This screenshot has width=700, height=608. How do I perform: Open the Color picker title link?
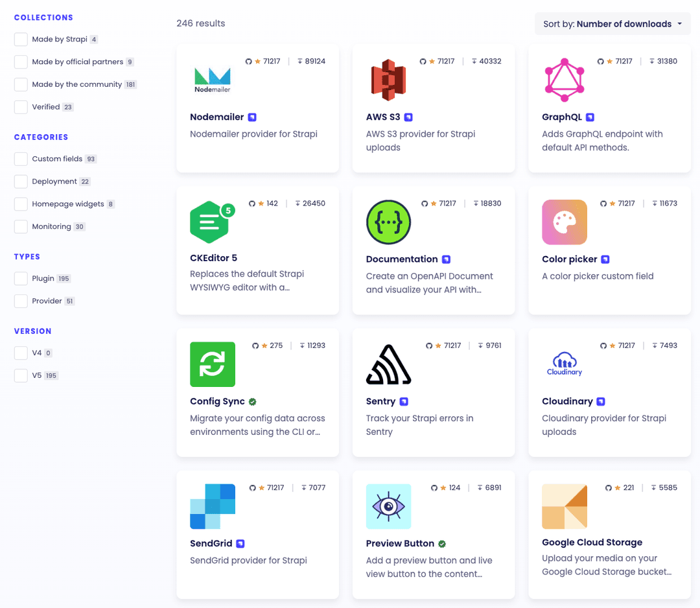[570, 259]
